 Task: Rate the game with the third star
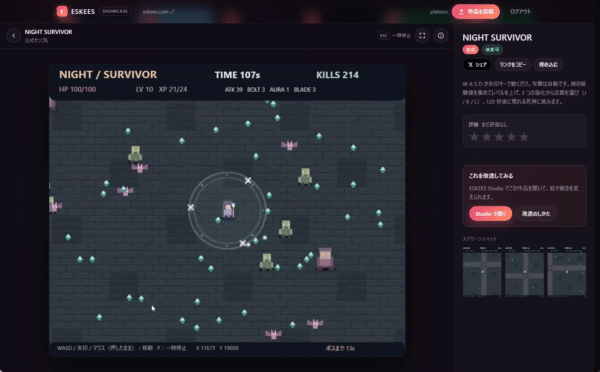tap(499, 137)
